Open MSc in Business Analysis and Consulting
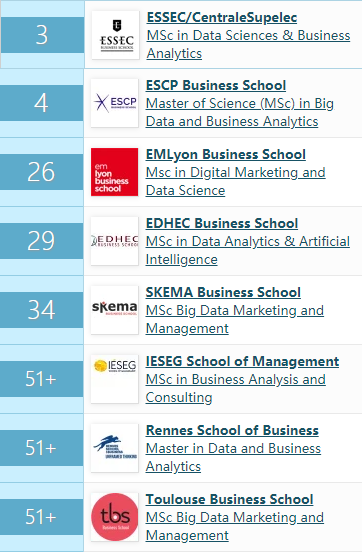Image resolution: width=362 pixels, height=553 pixels. pyautogui.click(x=236, y=388)
